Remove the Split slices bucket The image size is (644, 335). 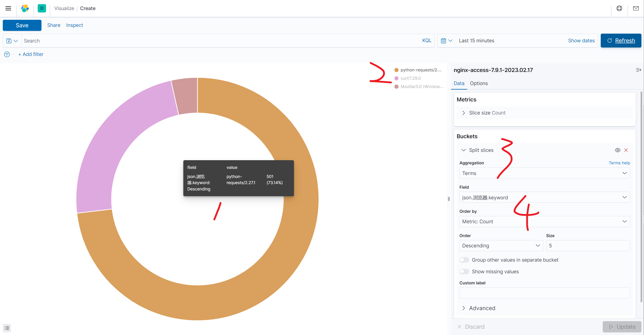pyautogui.click(x=626, y=150)
